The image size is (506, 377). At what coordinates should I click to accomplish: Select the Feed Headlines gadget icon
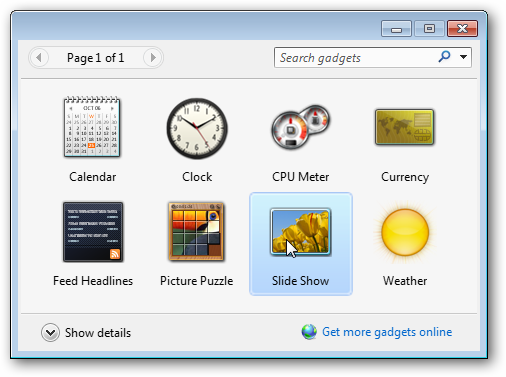(93, 232)
